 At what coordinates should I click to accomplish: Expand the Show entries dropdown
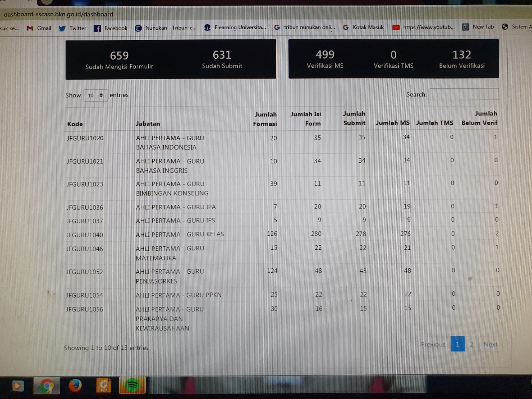(95, 95)
